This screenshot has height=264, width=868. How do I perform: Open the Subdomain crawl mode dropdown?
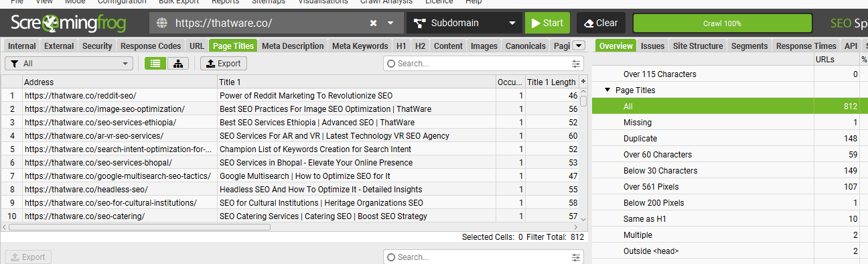pyautogui.click(x=463, y=23)
